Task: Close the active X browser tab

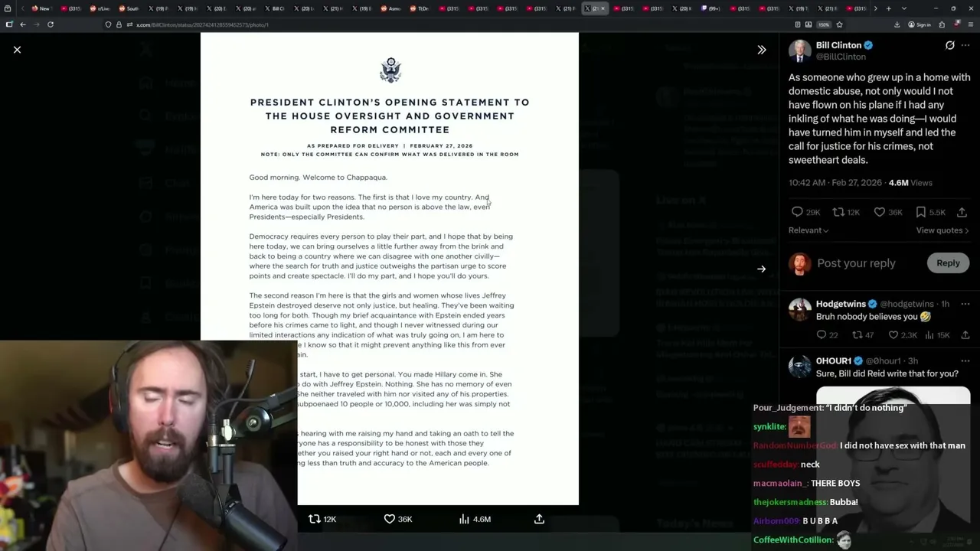Action: click(603, 8)
